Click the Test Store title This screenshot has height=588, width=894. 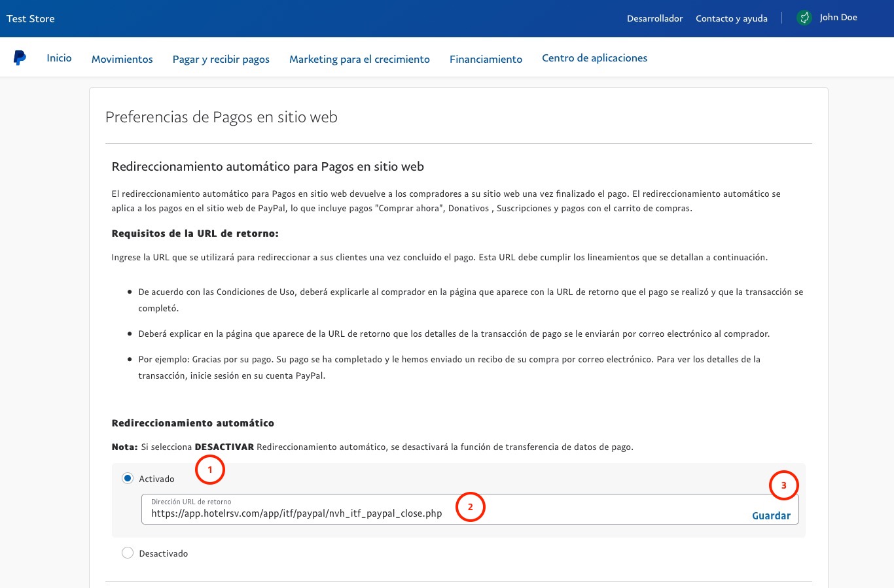[x=31, y=18]
